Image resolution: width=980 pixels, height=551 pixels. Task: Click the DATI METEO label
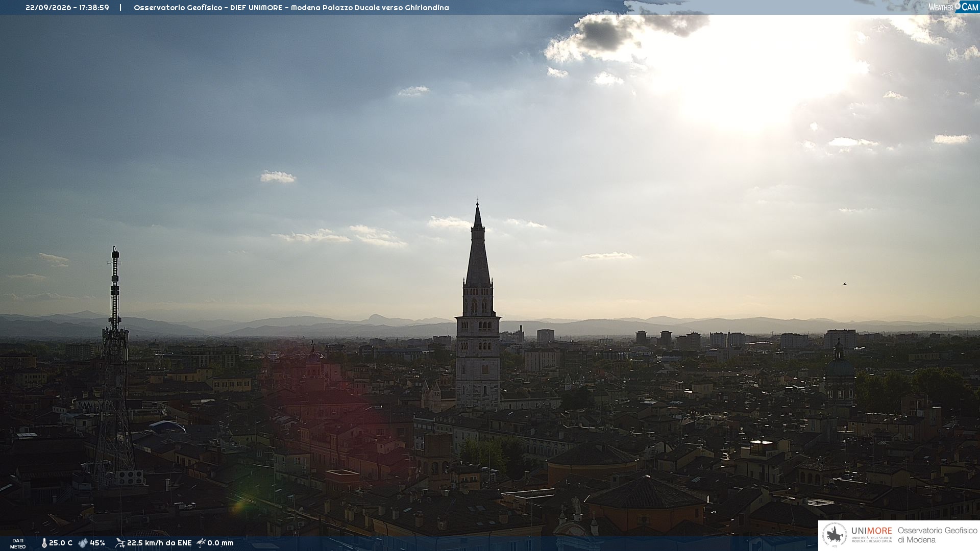coord(18,543)
